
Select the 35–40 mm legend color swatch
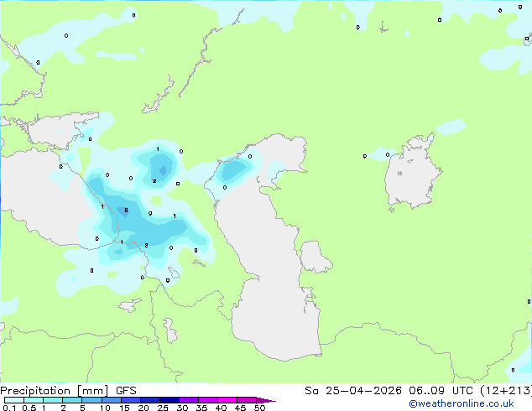(x=207, y=400)
